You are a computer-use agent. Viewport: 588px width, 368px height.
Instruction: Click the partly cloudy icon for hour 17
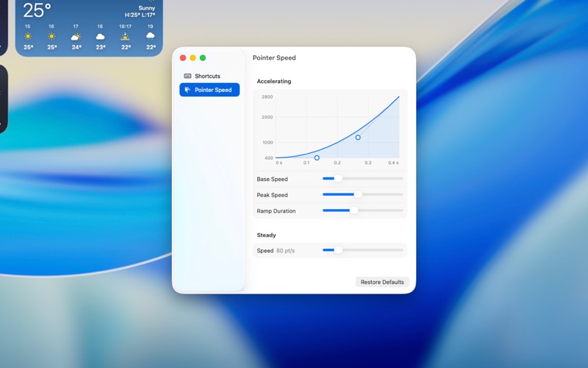tap(76, 36)
